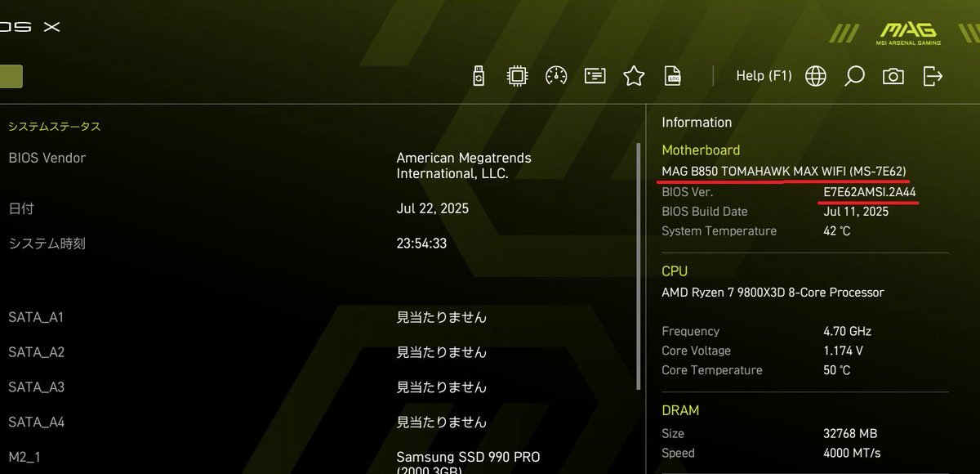This screenshot has height=474, width=980.
Task: Click the highlighted tab in the header
Action: [x=11, y=77]
